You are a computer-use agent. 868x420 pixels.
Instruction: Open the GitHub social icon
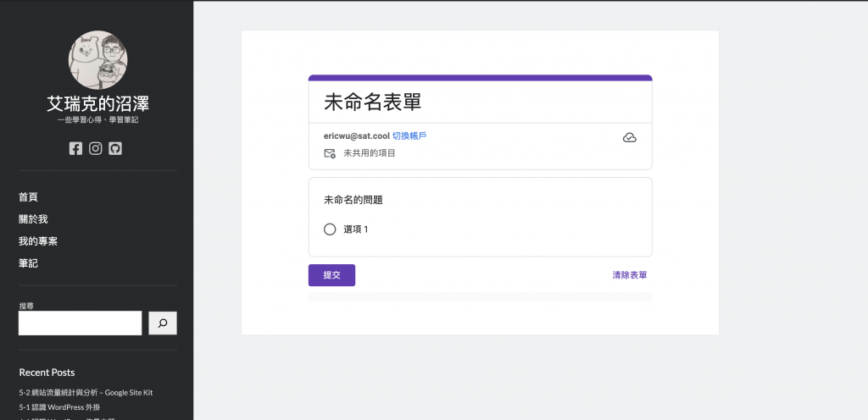(x=115, y=149)
